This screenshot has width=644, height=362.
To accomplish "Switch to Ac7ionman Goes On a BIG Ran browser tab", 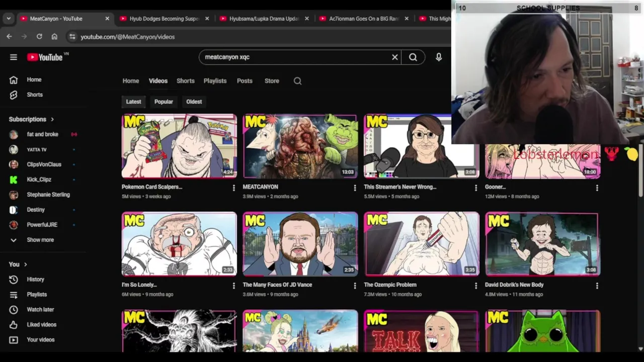I will (363, 19).
